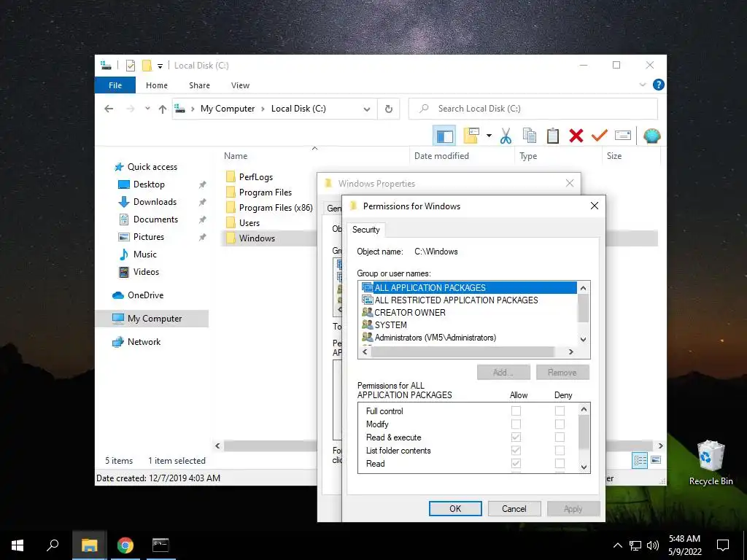Viewport: 747px width, 560px height.
Task: Toggle Deny checkbox for Read & execute
Action: [560, 437]
